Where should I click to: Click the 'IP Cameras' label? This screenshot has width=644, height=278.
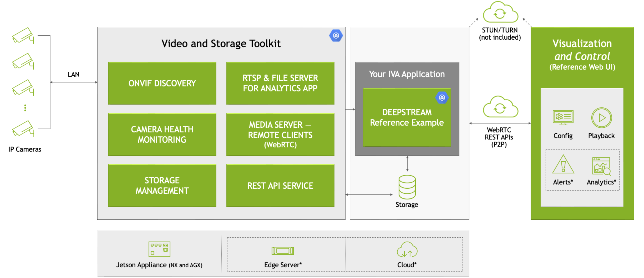coord(24,149)
